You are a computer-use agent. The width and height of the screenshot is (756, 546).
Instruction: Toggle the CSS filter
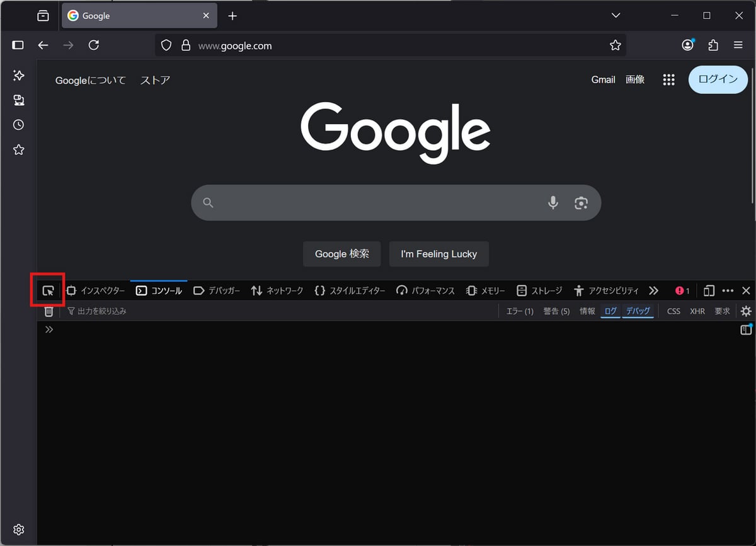point(673,311)
